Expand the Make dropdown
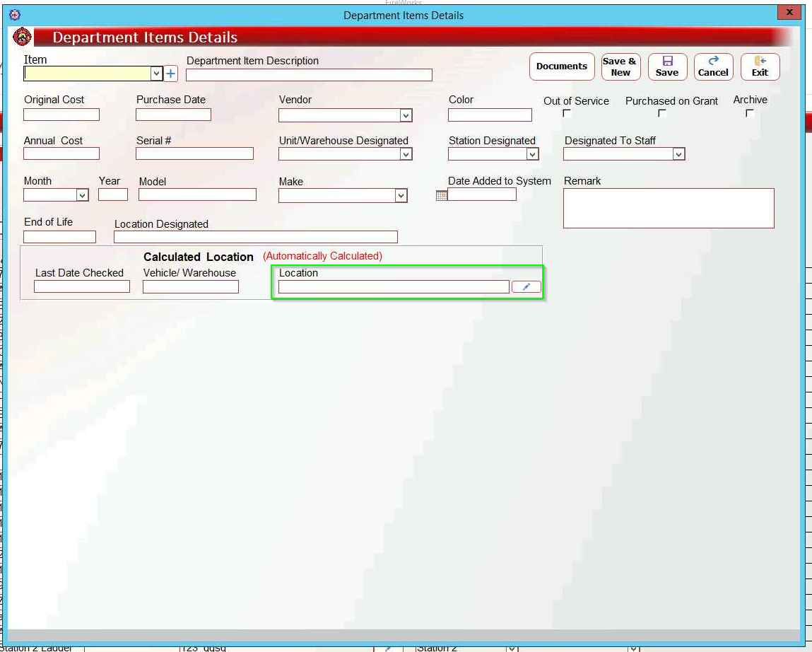This screenshot has width=812, height=652. [x=401, y=196]
